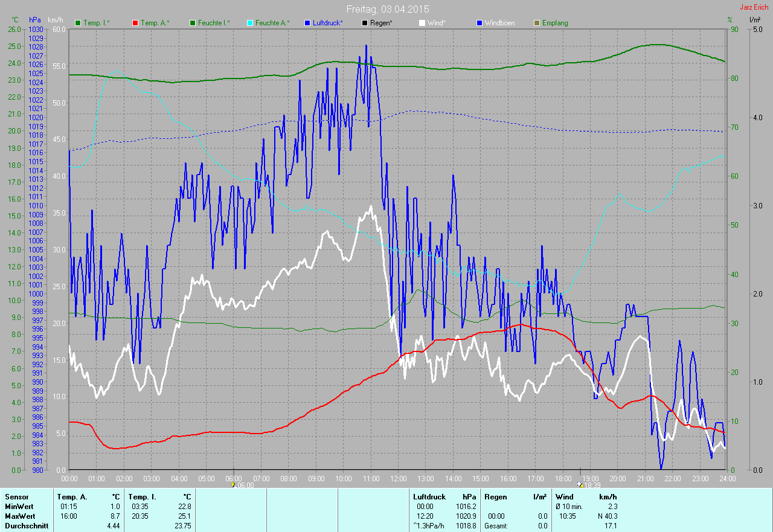The height and width of the screenshot is (532, 773).
Task: Click the chart title 'Freitag, 03.04.2015'
Action: coord(388,9)
